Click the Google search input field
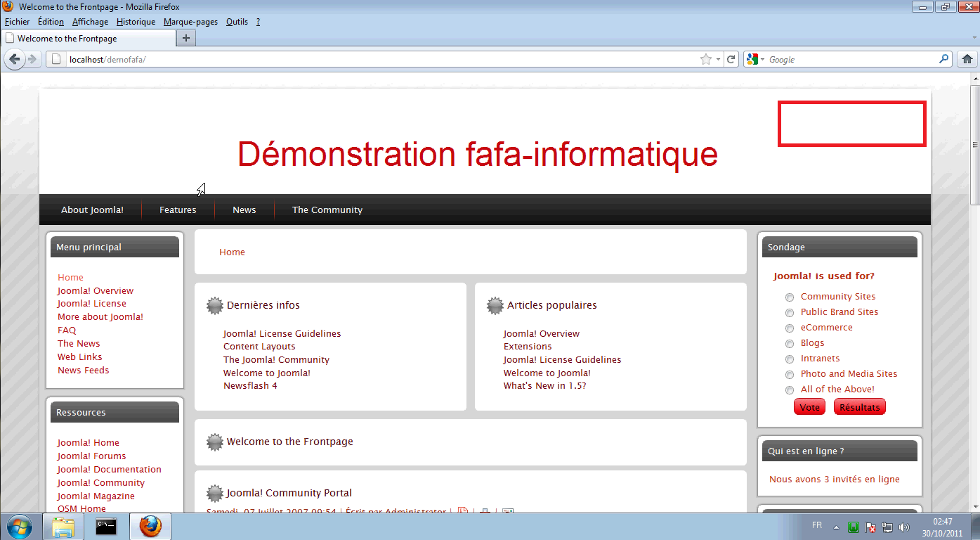 [851, 60]
